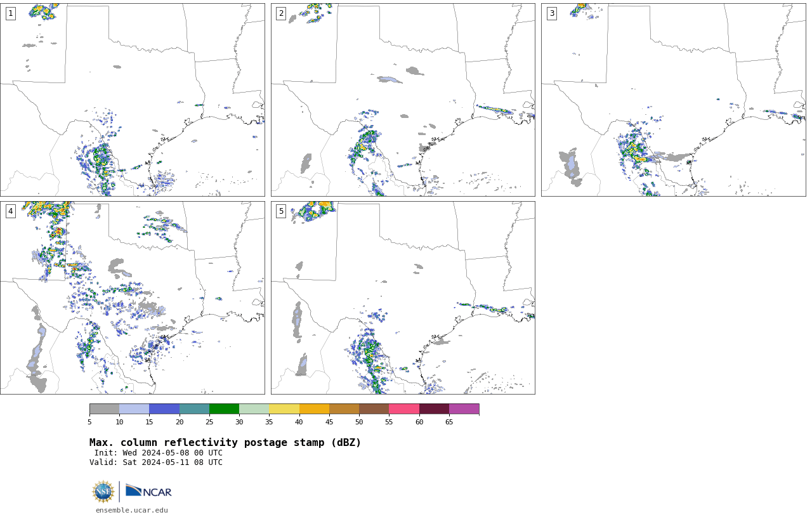This screenshot has width=812, height=517.
Task: Click the colorbar tick label 60
Action: (x=419, y=422)
